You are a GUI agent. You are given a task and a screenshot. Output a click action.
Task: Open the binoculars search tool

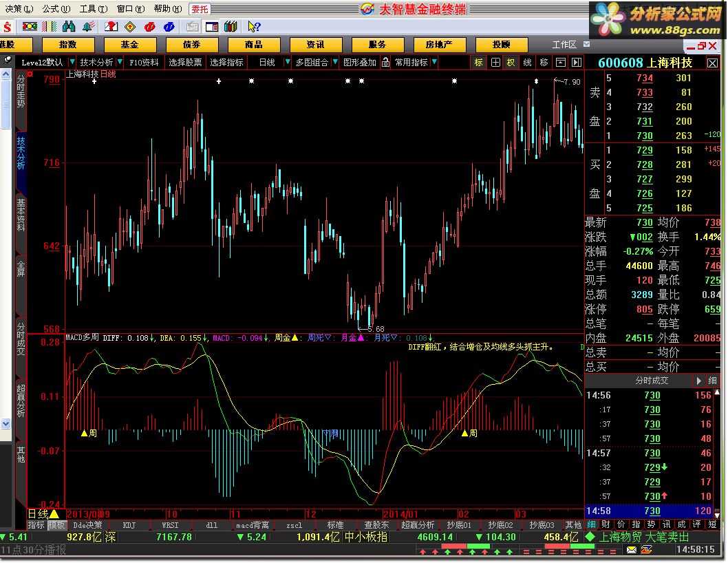(x=69, y=26)
